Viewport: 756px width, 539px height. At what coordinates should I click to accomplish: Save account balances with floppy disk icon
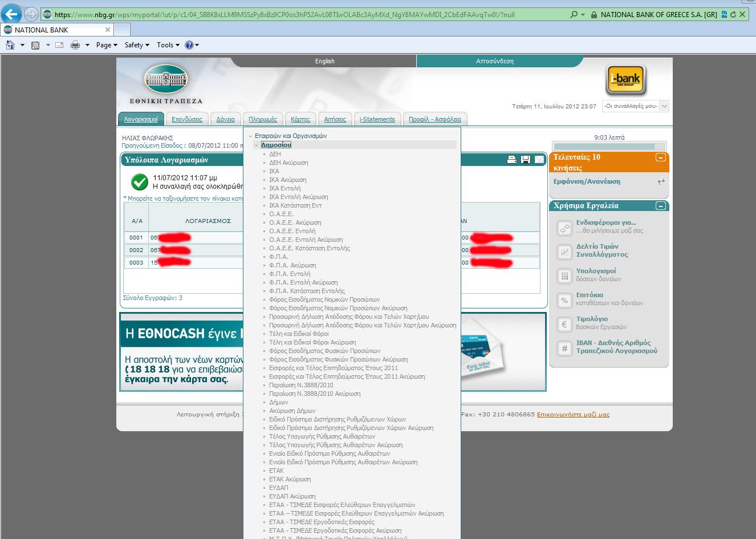(x=525, y=160)
